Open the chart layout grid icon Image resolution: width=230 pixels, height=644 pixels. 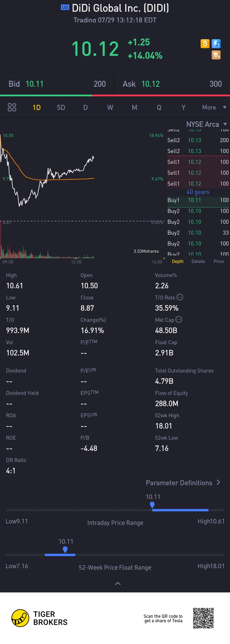point(12,107)
